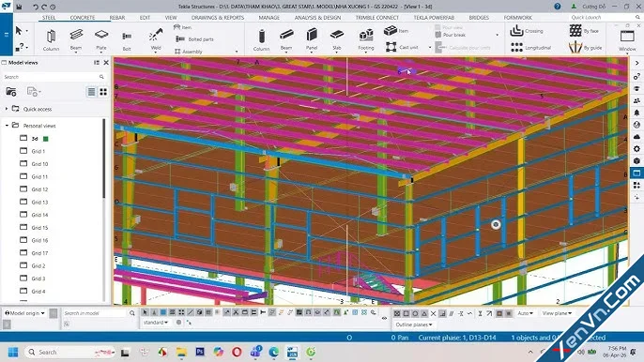Click the Save icon in title bar
This screenshot has height=362, width=644.
(x=19, y=7)
